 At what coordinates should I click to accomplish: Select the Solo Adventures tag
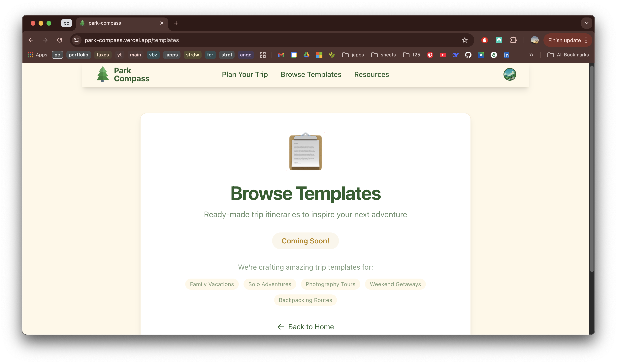pos(270,284)
